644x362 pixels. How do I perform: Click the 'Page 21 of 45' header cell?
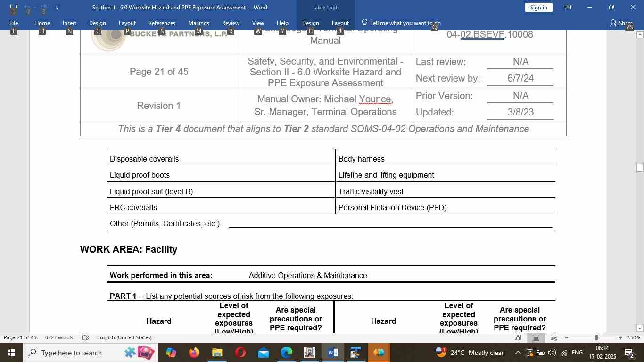pyautogui.click(x=159, y=72)
